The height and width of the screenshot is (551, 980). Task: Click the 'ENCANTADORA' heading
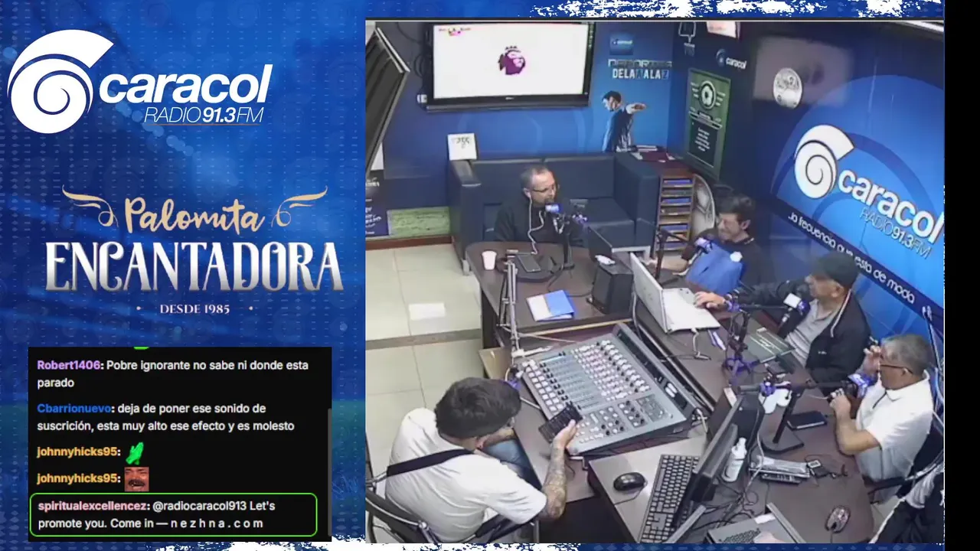[194, 267]
